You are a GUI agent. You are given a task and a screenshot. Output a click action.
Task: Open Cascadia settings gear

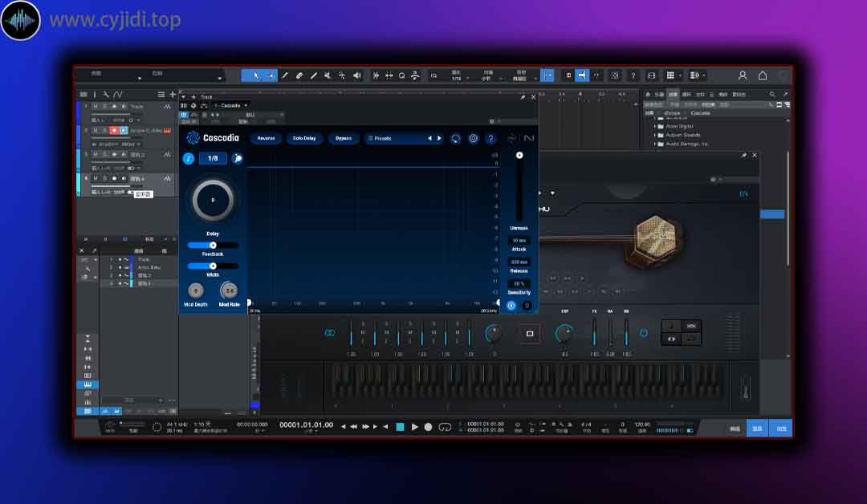coord(474,138)
